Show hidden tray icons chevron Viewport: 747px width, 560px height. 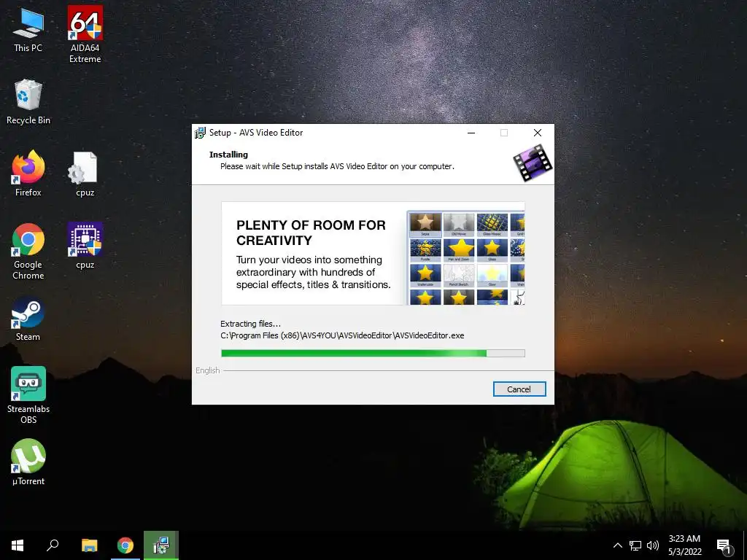click(617, 545)
